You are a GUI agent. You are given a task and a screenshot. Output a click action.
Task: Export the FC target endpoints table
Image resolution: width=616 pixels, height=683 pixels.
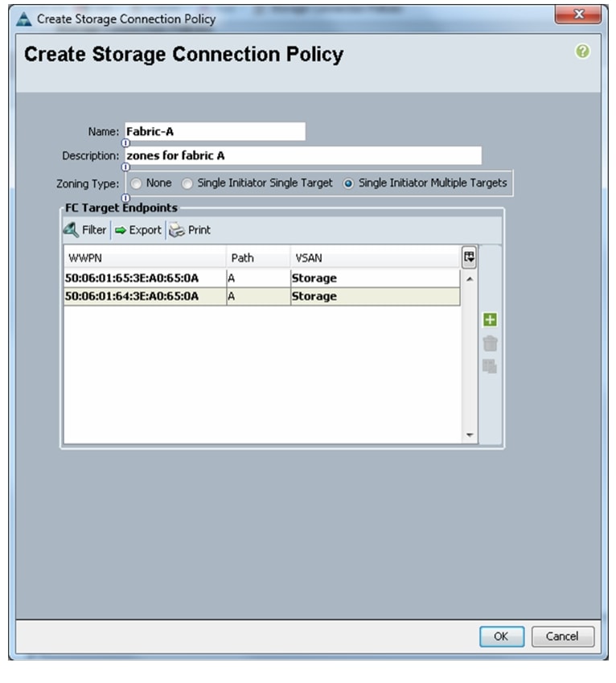coord(138,230)
